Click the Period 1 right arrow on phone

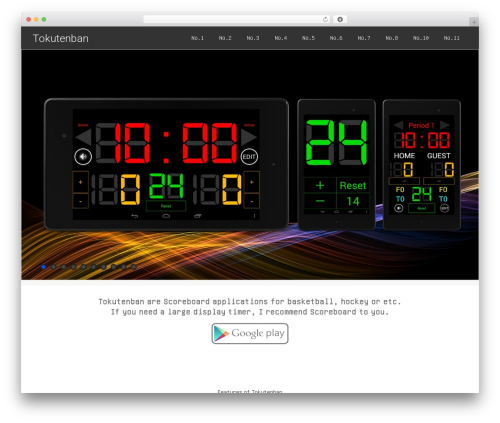pyautogui.click(x=445, y=125)
